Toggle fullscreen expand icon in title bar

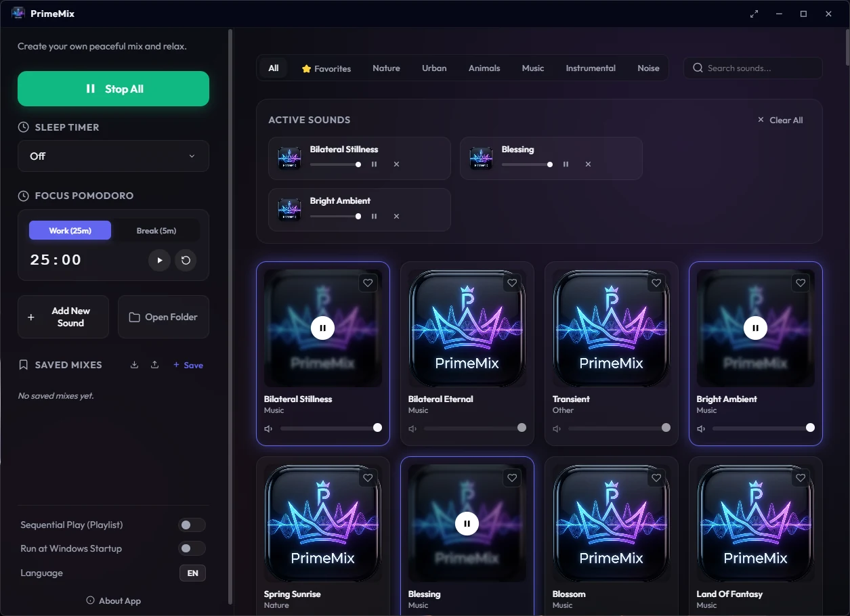[x=754, y=14]
